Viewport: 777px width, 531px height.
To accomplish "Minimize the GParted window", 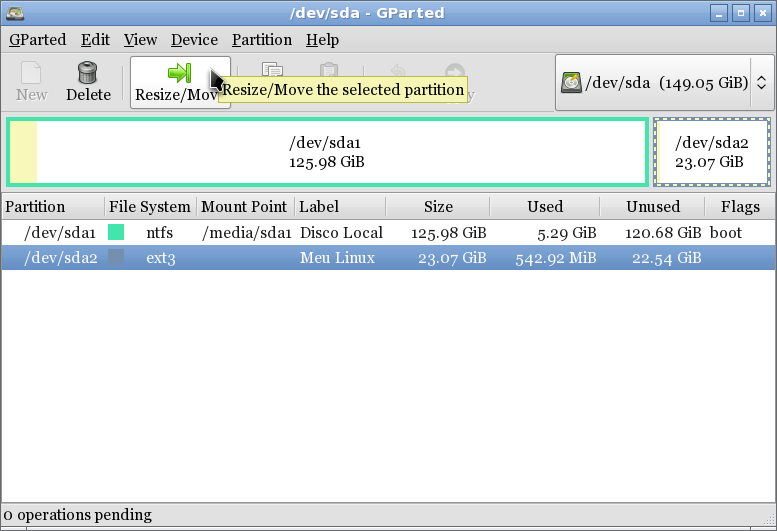I will (719, 13).
